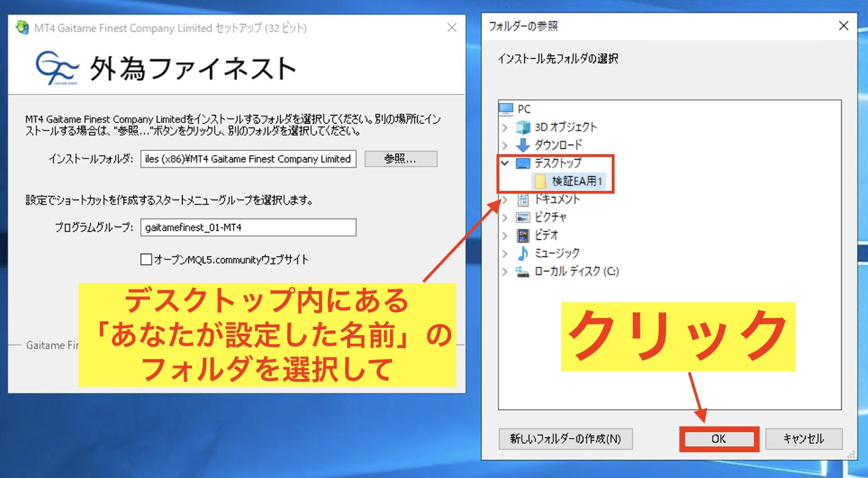This screenshot has height=478, width=868.
Task: Click the PC computer icon in folder tree
Action: [506, 108]
